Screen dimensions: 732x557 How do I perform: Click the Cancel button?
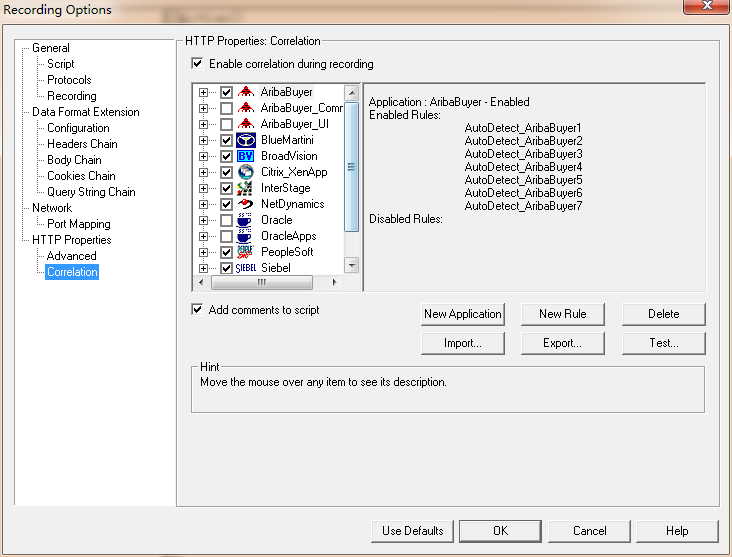pyautogui.click(x=589, y=531)
